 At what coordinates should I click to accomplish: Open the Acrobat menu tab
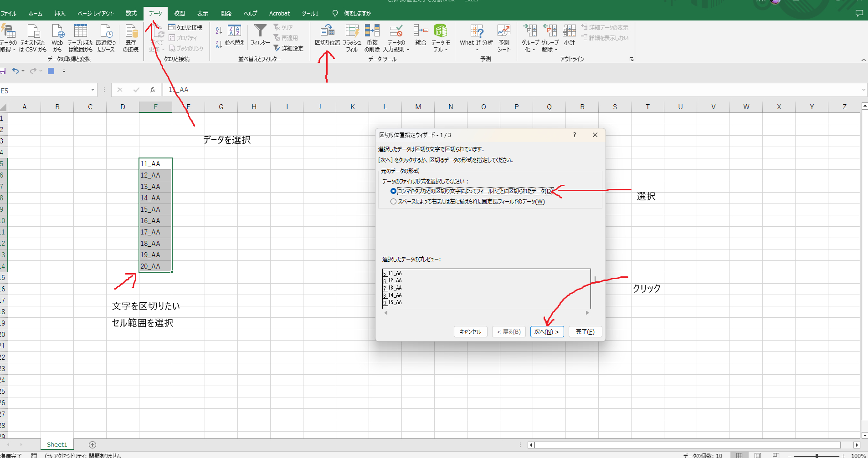[x=279, y=13]
